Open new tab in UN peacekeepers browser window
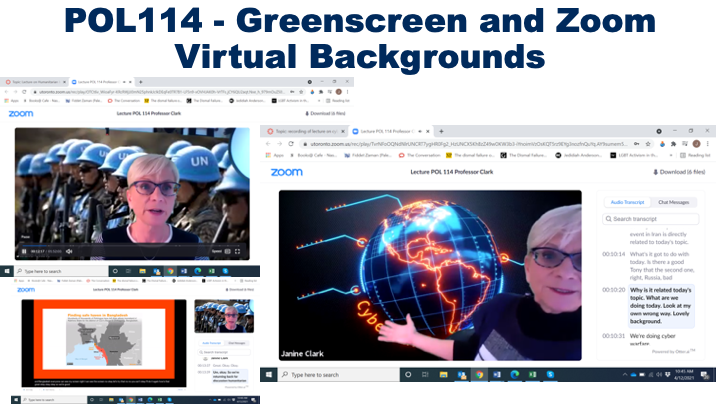The width and height of the screenshot is (720, 405). tap(141, 82)
